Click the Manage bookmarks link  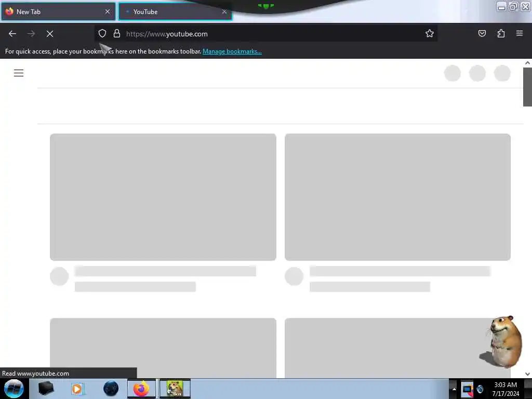(x=232, y=51)
